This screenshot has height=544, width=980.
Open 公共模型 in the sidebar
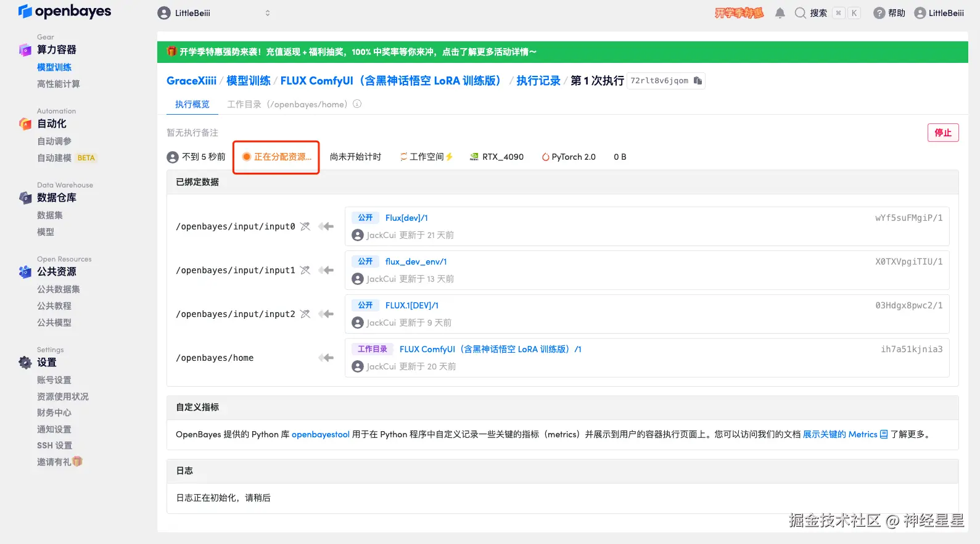pyautogui.click(x=54, y=323)
